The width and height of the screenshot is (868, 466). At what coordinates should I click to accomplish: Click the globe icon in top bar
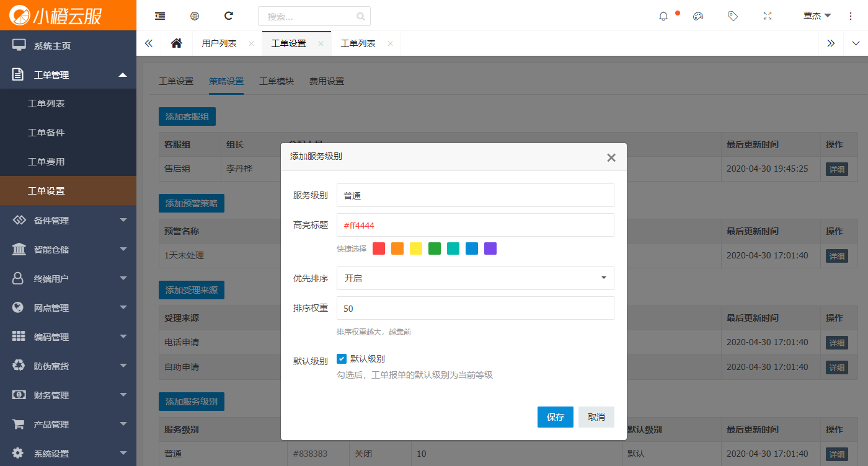(x=195, y=16)
